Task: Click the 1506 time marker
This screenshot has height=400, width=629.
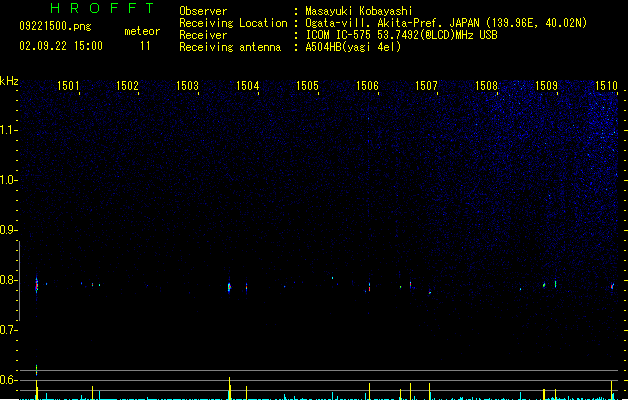Action: [367, 86]
